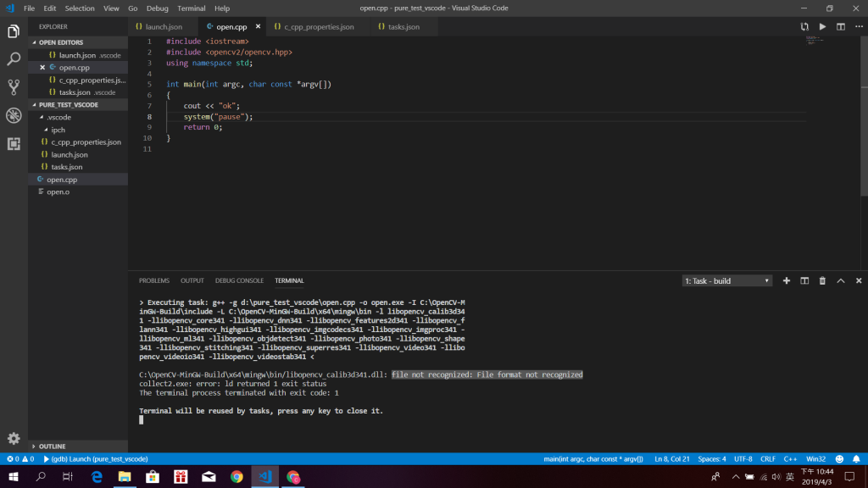868x488 pixels.
Task: Add a new terminal with plus icon
Action: point(786,280)
